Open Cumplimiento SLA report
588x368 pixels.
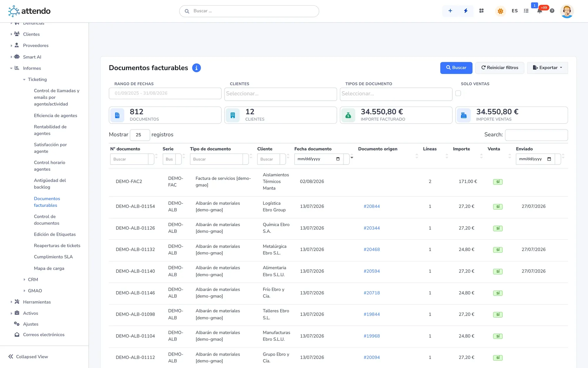(x=53, y=257)
